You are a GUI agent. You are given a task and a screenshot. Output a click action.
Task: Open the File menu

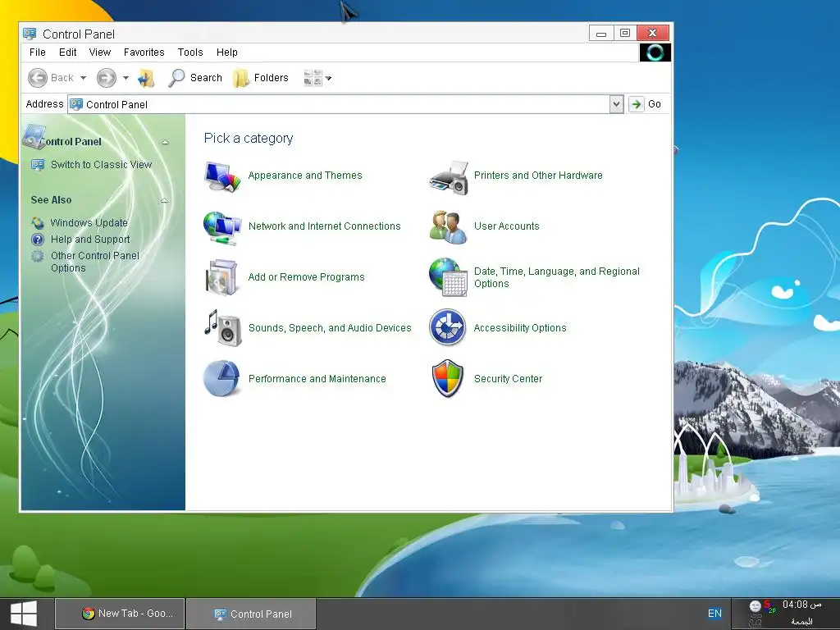coord(38,52)
